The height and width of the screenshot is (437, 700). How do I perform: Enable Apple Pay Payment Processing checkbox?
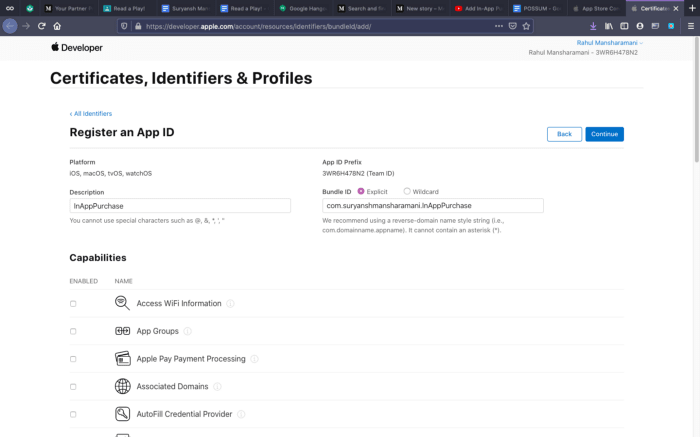[x=73, y=359]
